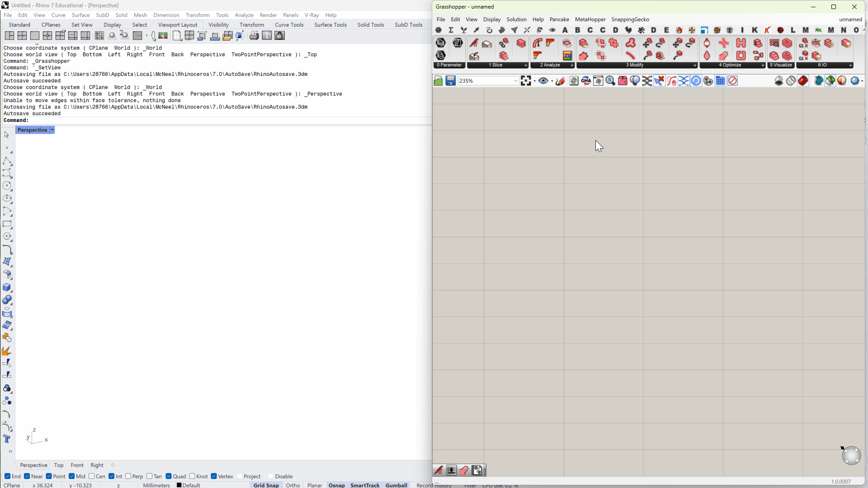
Task: Click the box solid tool in sidebar
Action: coord(7,287)
